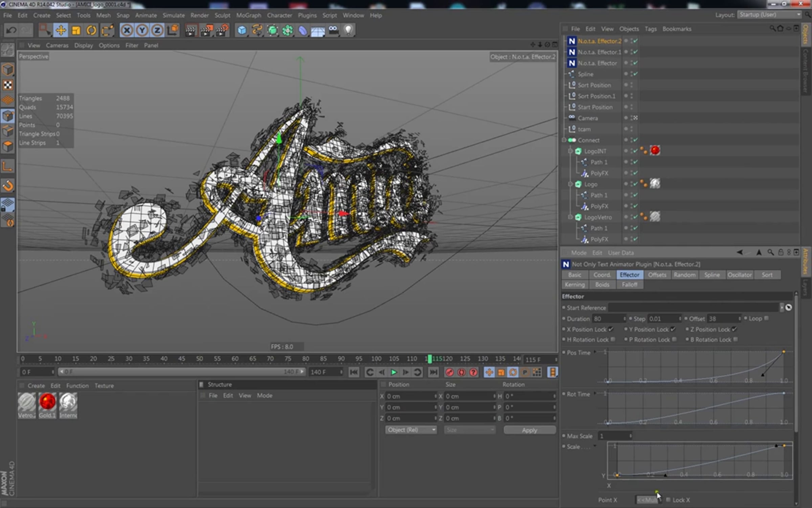Enable H Rotation Lock checkbox
This screenshot has width=812, height=508.
click(613, 339)
